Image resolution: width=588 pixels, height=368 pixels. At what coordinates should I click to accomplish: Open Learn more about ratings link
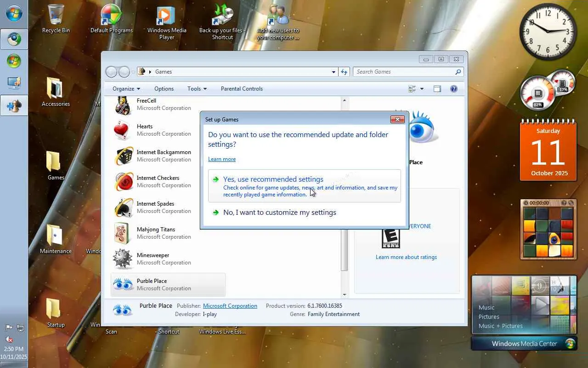coord(406,257)
